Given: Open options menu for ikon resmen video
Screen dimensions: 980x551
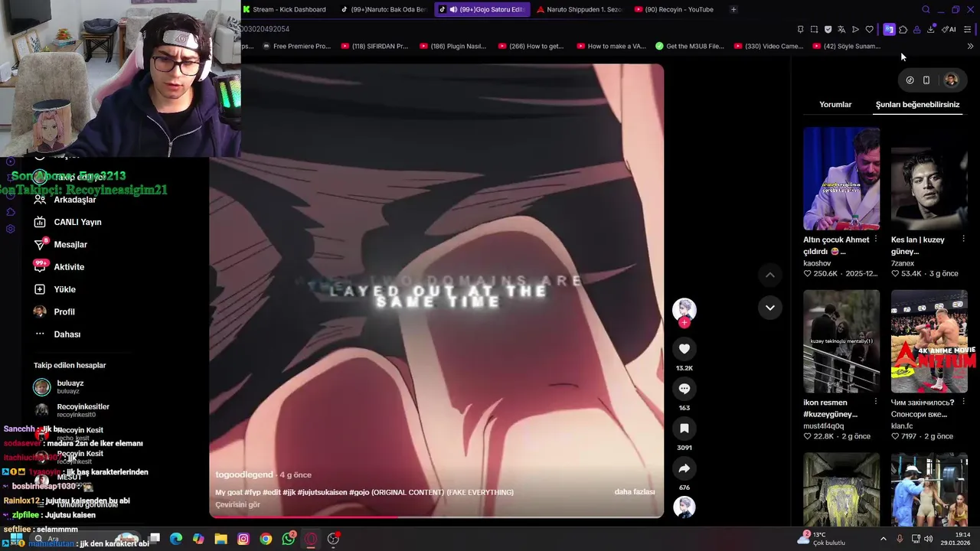Looking at the screenshot, I should pyautogui.click(x=876, y=402).
